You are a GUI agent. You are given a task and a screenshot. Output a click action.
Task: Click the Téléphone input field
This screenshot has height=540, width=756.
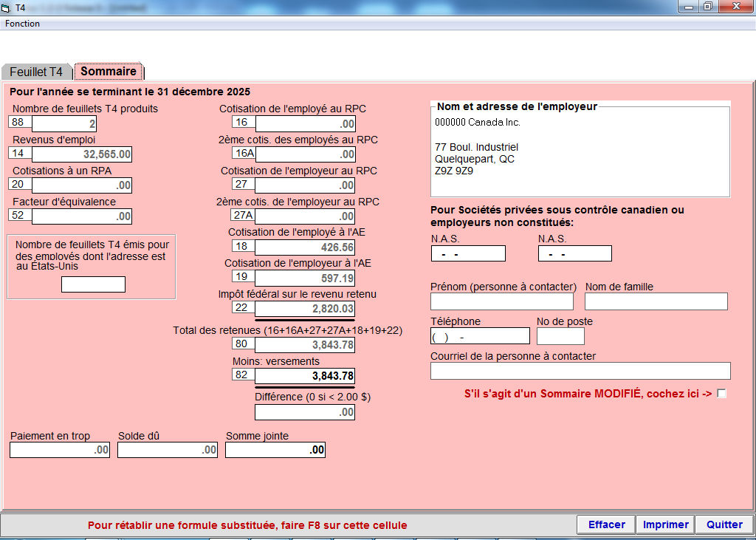[x=480, y=336]
